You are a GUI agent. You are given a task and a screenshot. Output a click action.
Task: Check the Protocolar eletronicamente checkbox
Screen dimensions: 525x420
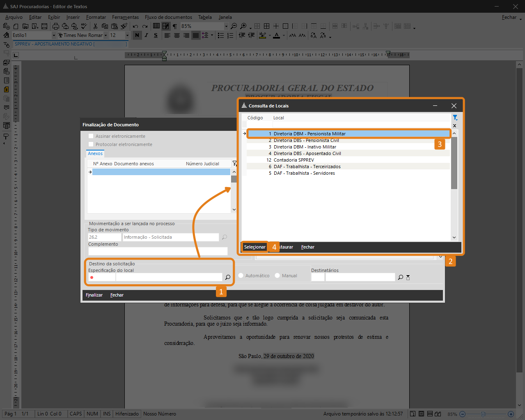click(x=91, y=144)
